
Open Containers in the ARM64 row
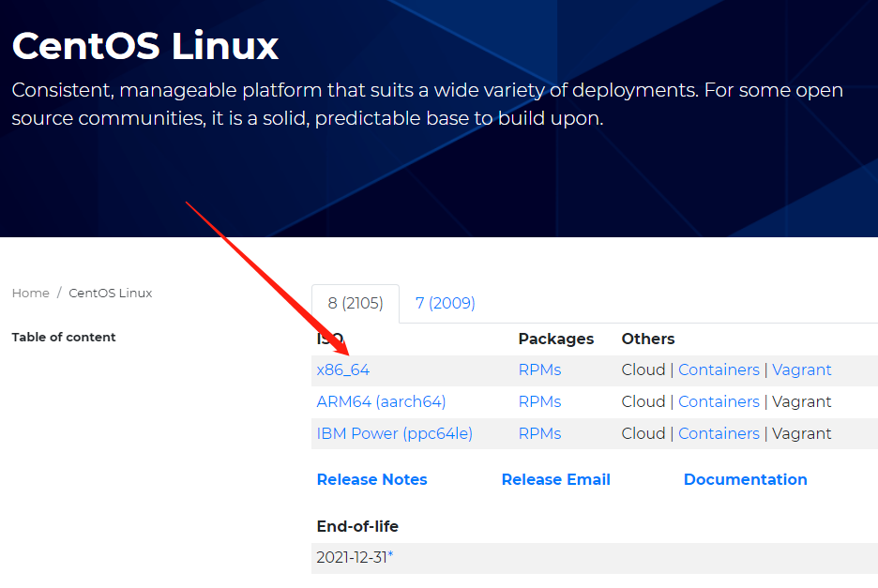point(719,402)
